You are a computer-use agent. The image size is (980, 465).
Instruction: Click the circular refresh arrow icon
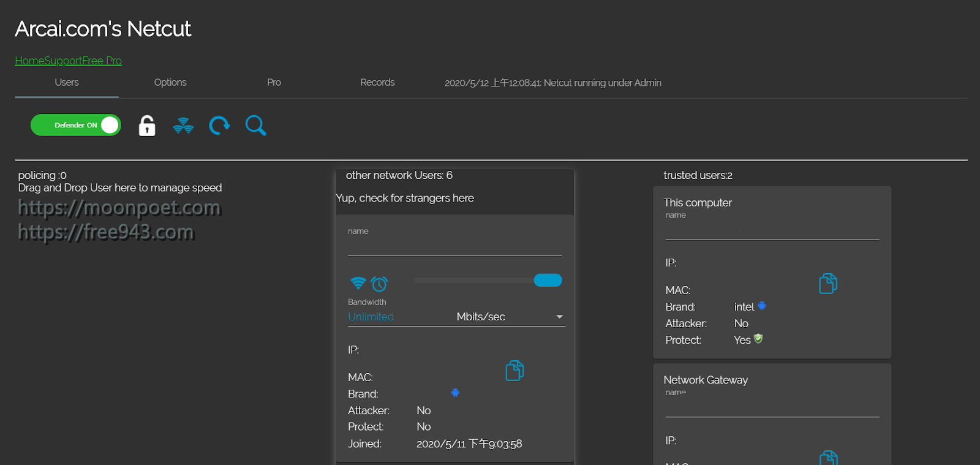pyautogui.click(x=219, y=126)
